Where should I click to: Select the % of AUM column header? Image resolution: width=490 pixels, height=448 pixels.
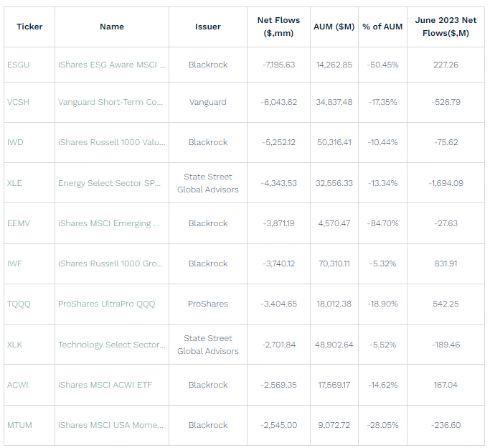tap(382, 27)
